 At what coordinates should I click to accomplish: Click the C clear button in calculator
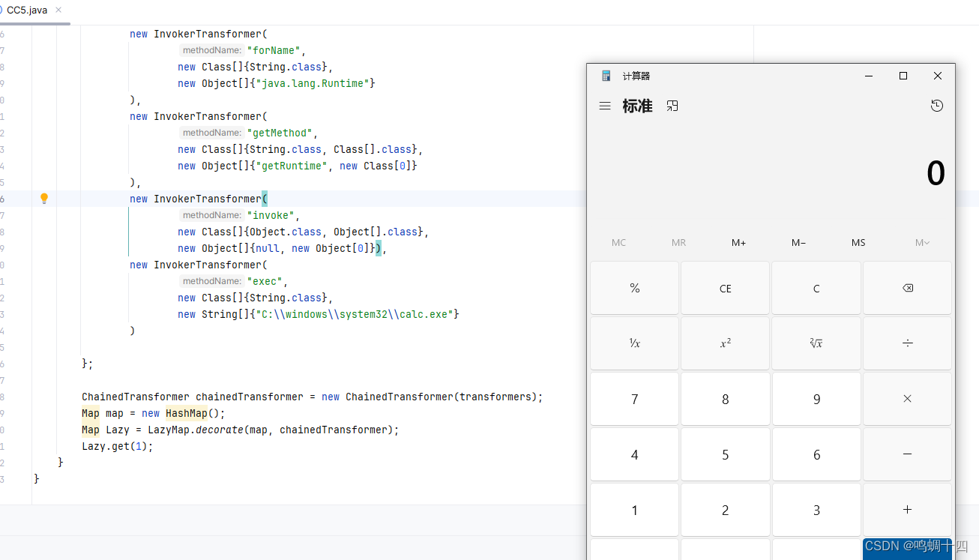point(817,288)
